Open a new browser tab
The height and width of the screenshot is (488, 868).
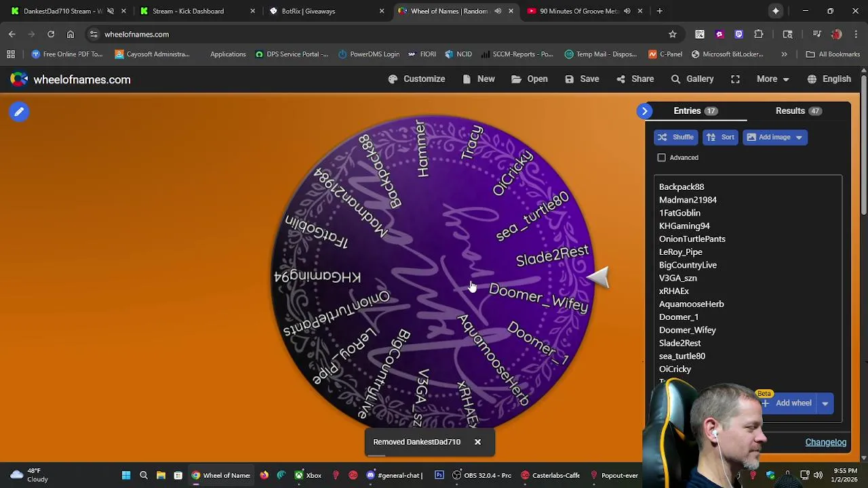click(x=659, y=11)
